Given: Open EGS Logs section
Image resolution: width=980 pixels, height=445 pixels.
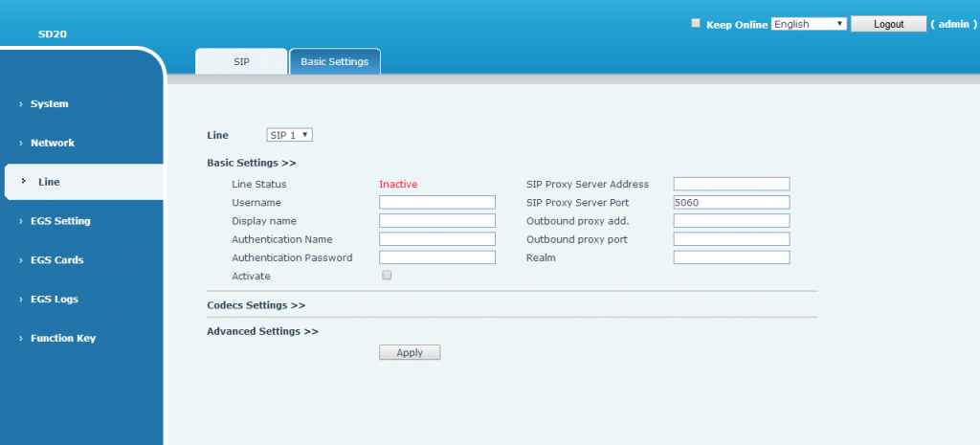Looking at the screenshot, I should [54, 300].
